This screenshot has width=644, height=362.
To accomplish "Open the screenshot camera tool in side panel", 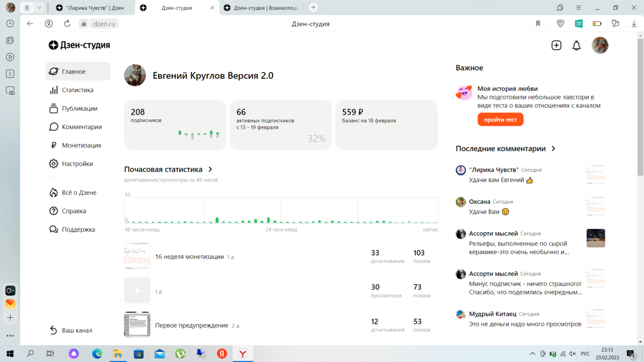I will tap(10, 91).
